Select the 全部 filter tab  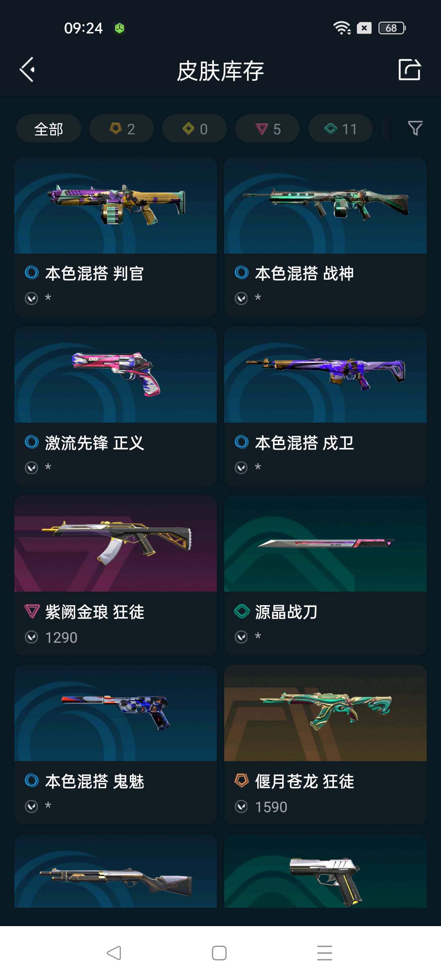49,129
